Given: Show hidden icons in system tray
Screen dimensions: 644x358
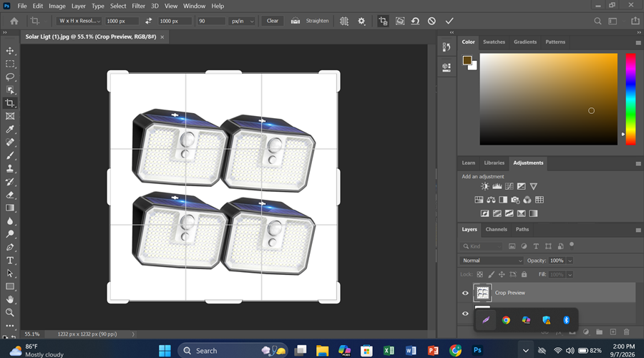Looking at the screenshot, I should pyautogui.click(x=526, y=351).
